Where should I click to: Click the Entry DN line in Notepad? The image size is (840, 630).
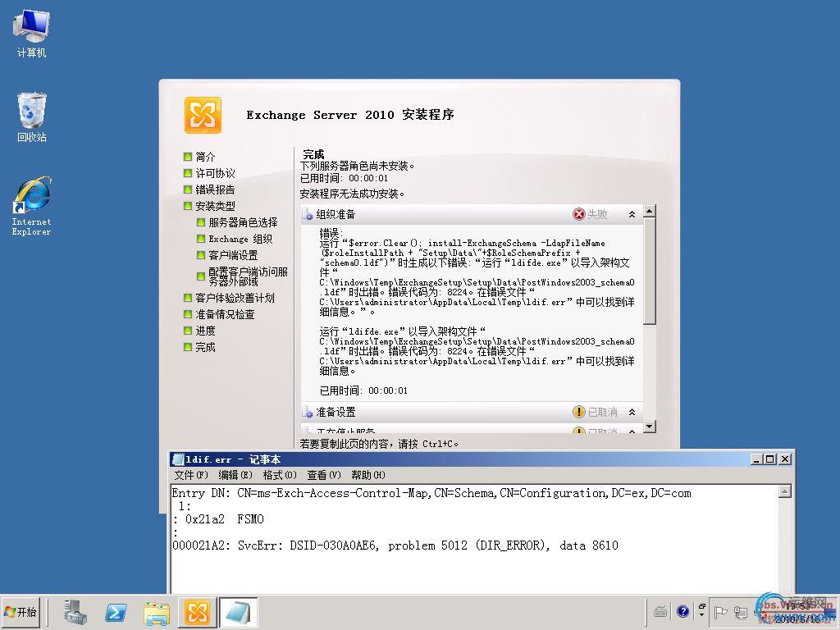(x=431, y=493)
